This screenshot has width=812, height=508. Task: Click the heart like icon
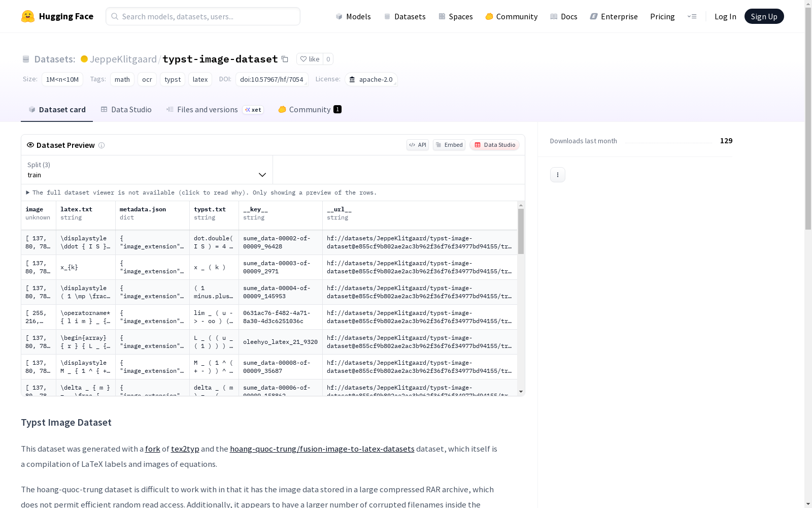(303, 59)
